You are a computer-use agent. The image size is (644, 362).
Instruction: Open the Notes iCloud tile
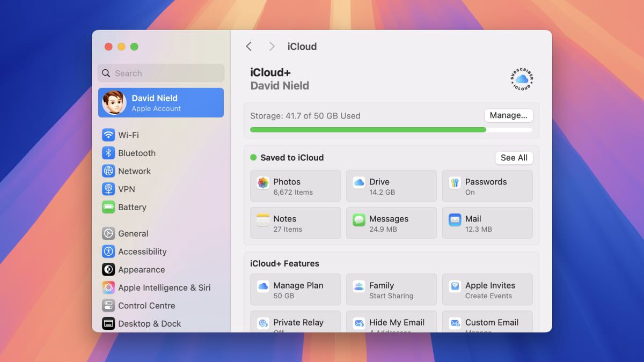point(295,223)
